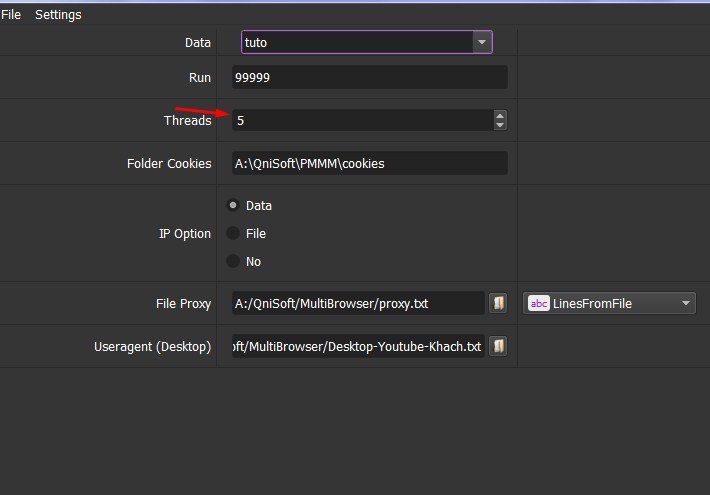Browse for the Useragent (Desktop) file
The width and height of the screenshot is (710, 495).
click(x=498, y=346)
